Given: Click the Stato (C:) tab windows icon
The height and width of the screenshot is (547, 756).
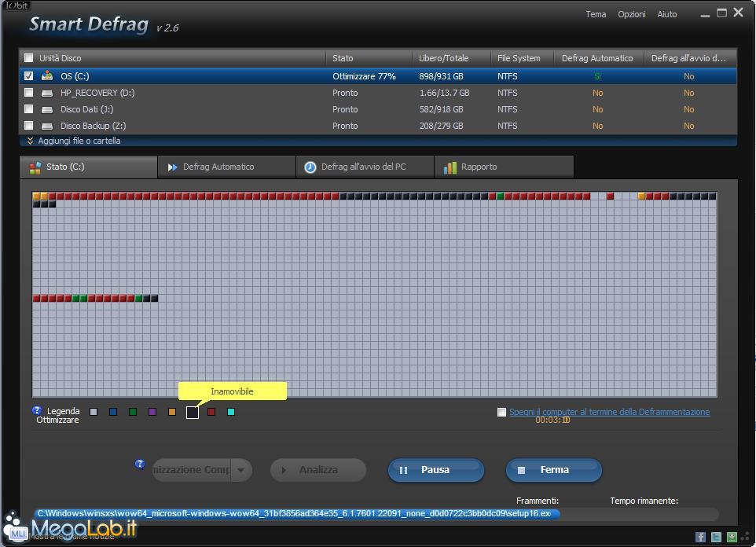Looking at the screenshot, I should (x=35, y=167).
